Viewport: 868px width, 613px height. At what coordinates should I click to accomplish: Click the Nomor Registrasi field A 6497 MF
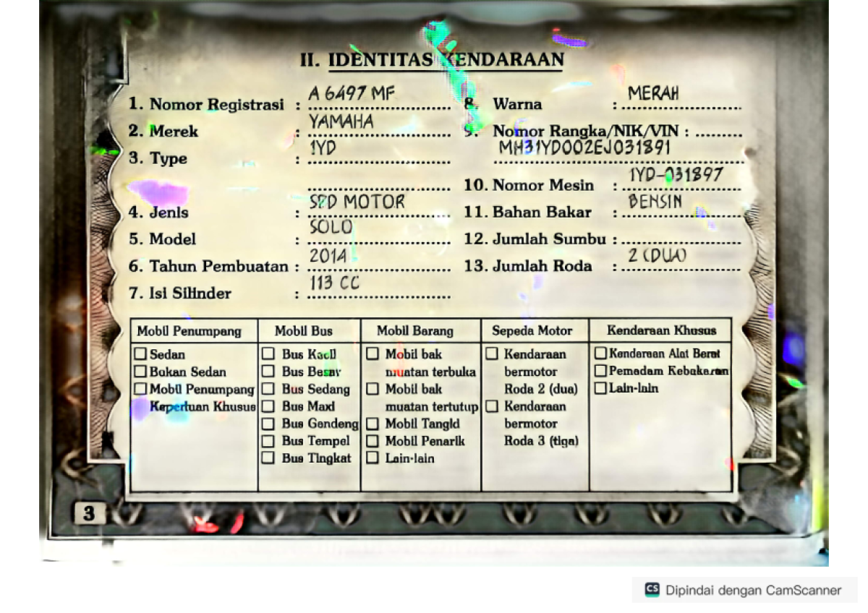(x=352, y=95)
